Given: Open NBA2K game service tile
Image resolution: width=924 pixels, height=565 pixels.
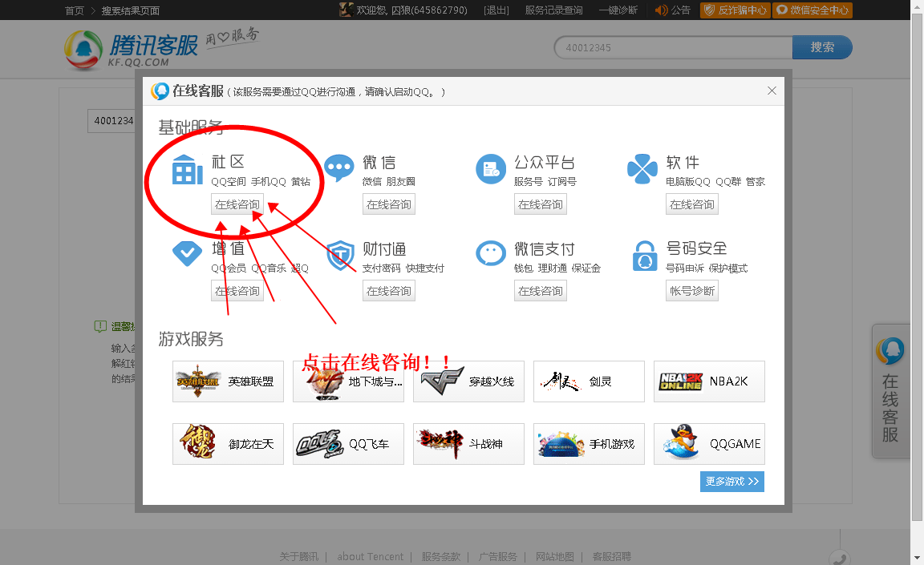Looking at the screenshot, I should click(x=709, y=381).
